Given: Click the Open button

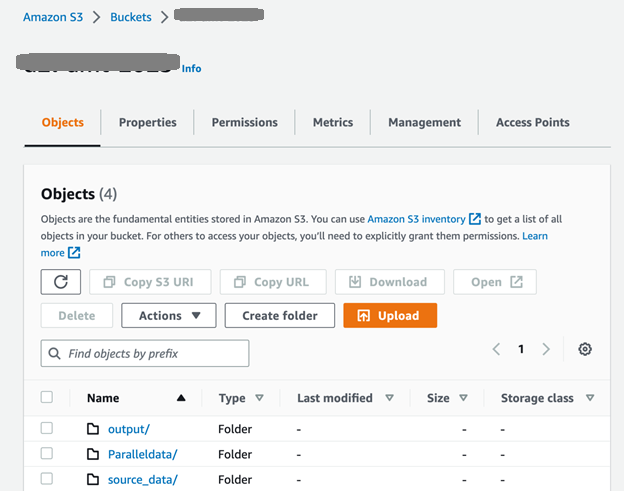Looking at the screenshot, I should [x=495, y=282].
